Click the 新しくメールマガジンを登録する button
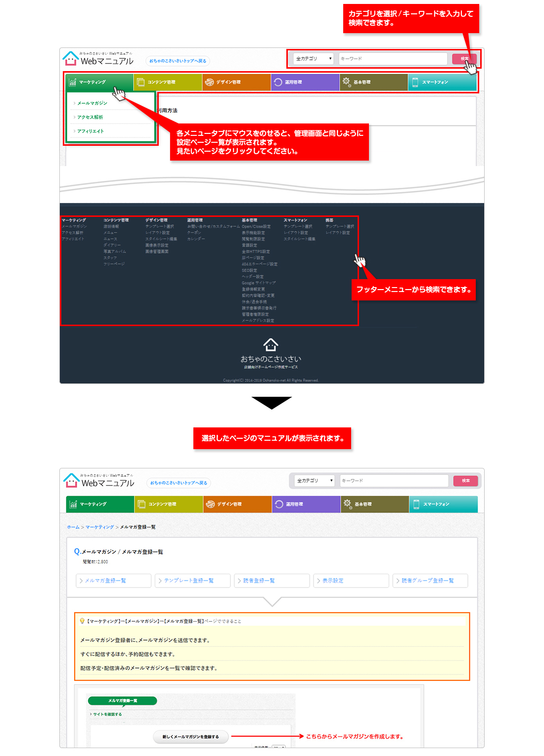 coord(191,737)
